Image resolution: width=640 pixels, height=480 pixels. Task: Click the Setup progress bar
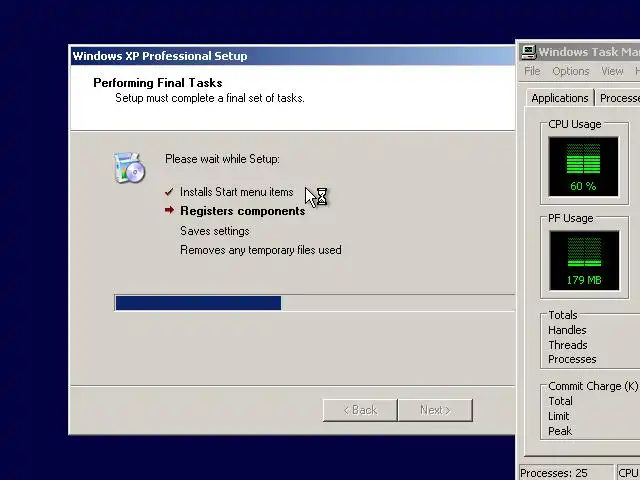coord(315,303)
